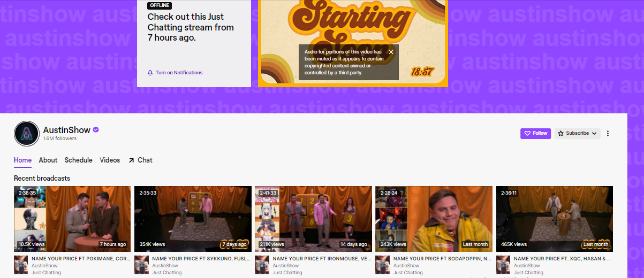644x278 pixels.
Task: Open the NAME YOUR PRICE FT. XQC video title
Action: tap(563, 259)
